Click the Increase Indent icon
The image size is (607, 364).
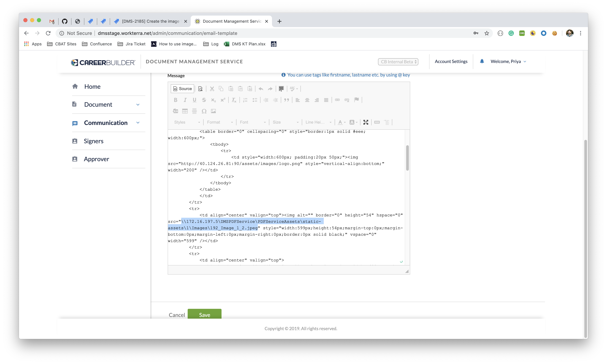(276, 100)
